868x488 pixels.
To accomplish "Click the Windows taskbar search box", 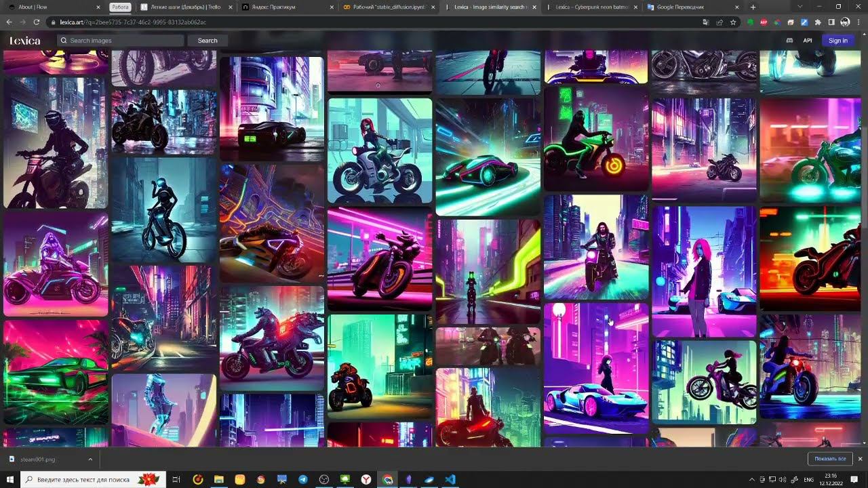I will (94, 479).
